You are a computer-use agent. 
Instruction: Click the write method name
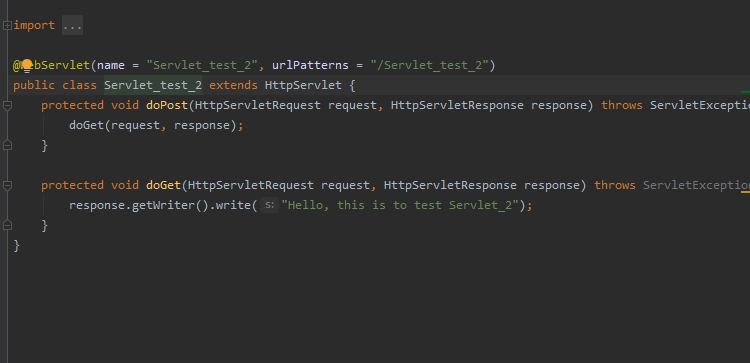(x=233, y=206)
